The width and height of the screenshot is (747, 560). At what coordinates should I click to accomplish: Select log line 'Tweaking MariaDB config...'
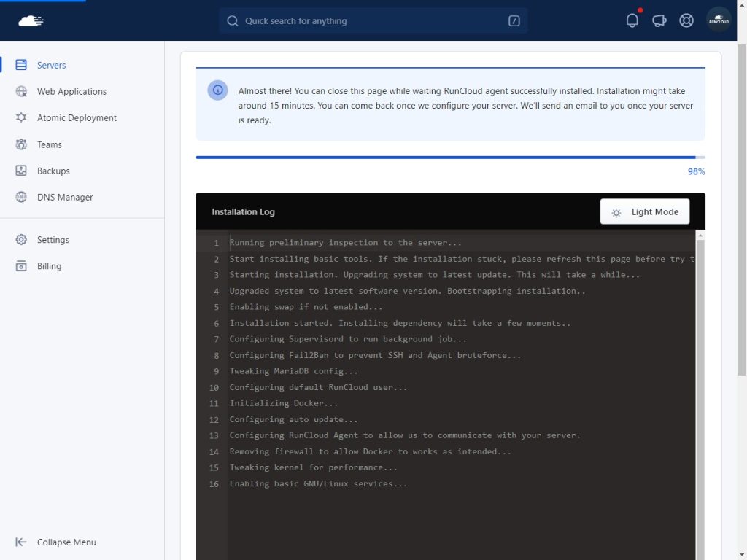[293, 371]
